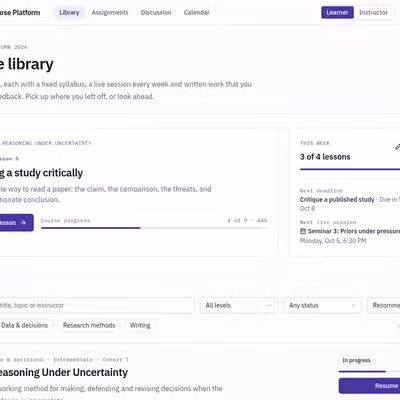Viewport: 400px width, 400px height.
Task: Click the '3 of 4 lessons' text
Action: tap(325, 157)
